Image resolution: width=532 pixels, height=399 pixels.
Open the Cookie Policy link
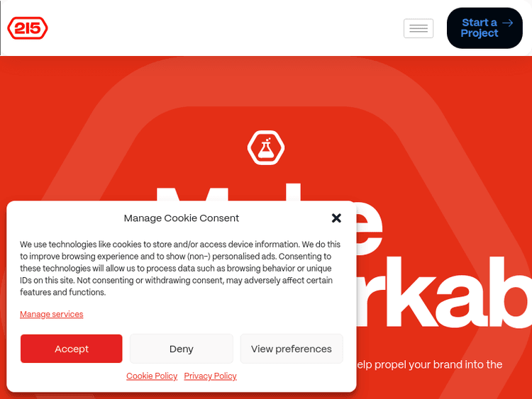[152, 376]
